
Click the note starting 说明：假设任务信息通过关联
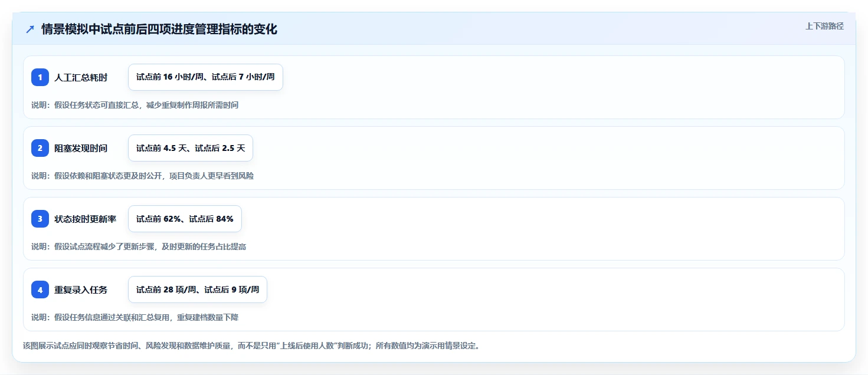tap(135, 317)
